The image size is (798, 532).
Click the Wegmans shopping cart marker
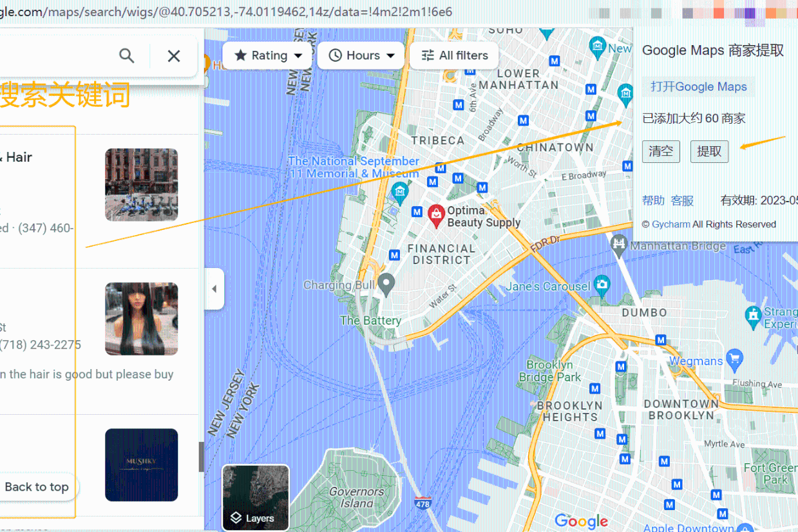click(x=734, y=359)
